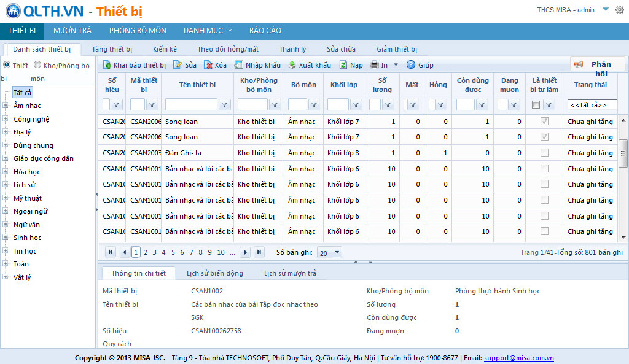The image size is (629, 364).
Task: Open the MƯỢN TRẢ menu
Action: [x=72, y=31]
